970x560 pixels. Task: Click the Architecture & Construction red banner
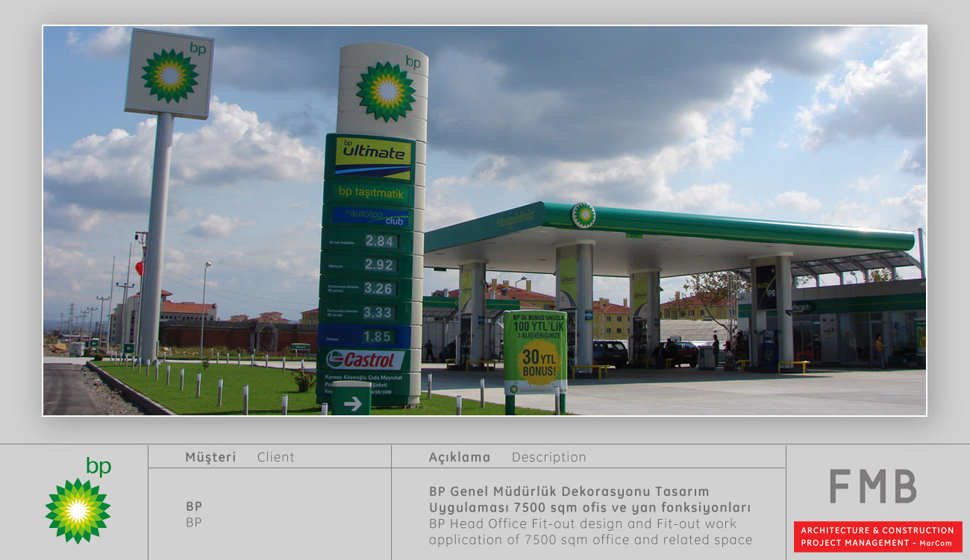click(877, 537)
